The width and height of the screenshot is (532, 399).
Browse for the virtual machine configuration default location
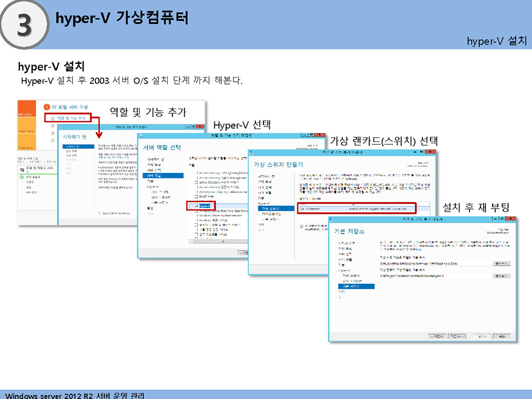point(502,276)
